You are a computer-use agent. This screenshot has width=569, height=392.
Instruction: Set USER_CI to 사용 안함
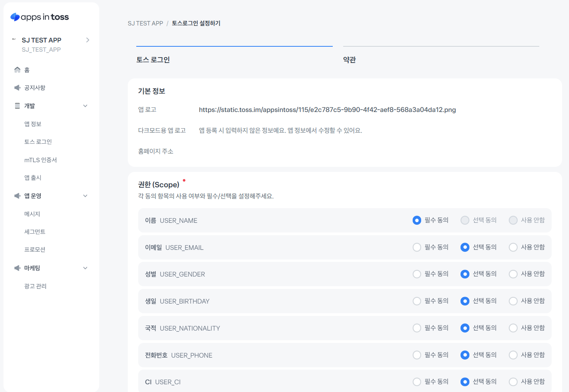pos(513,382)
